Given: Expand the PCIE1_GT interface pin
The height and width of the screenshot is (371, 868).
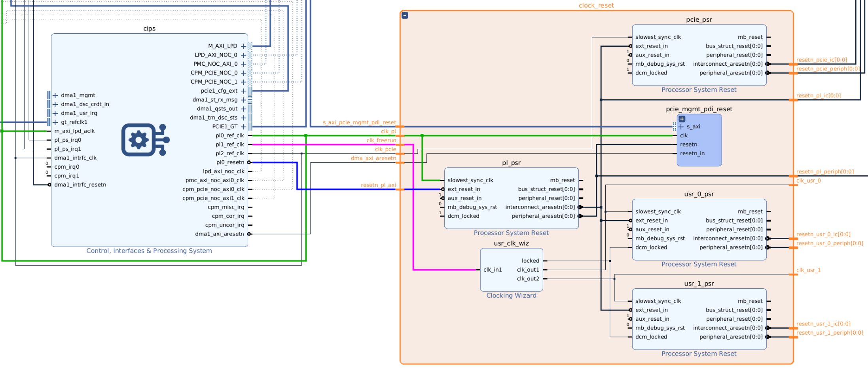Looking at the screenshot, I should click(x=243, y=127).
